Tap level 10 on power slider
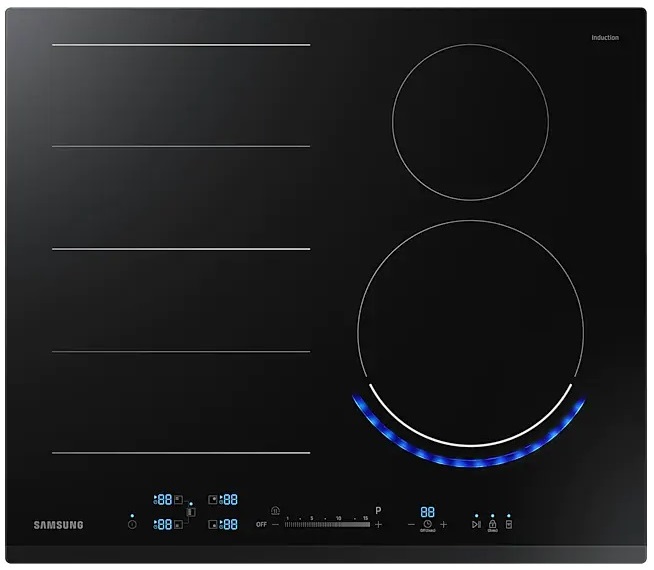Image resolution: width=654 pixels, height=570 pixels. 338,524
